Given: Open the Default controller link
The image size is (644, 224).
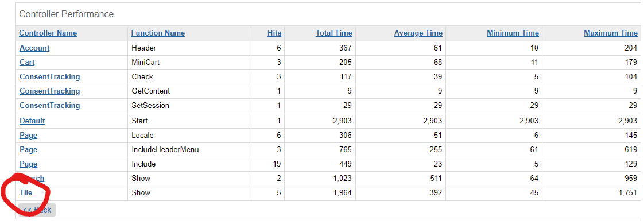Looking at the screenshot, I should click(32, 121).
